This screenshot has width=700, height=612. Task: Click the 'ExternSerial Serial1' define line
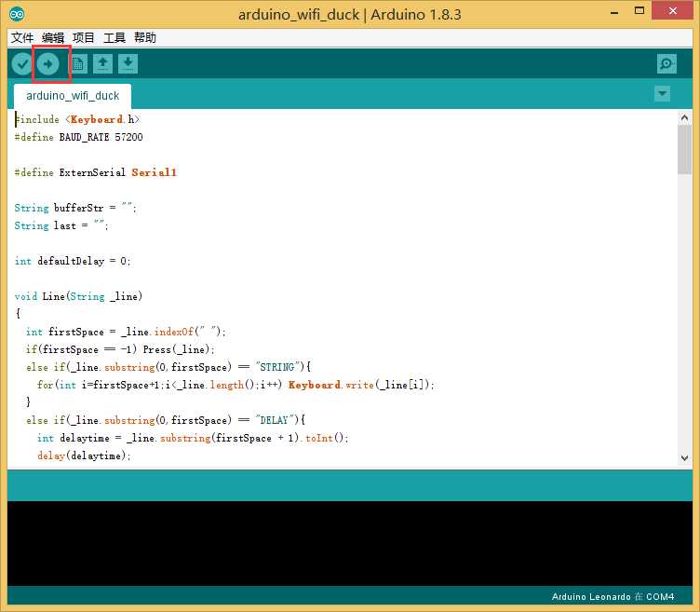96,172
